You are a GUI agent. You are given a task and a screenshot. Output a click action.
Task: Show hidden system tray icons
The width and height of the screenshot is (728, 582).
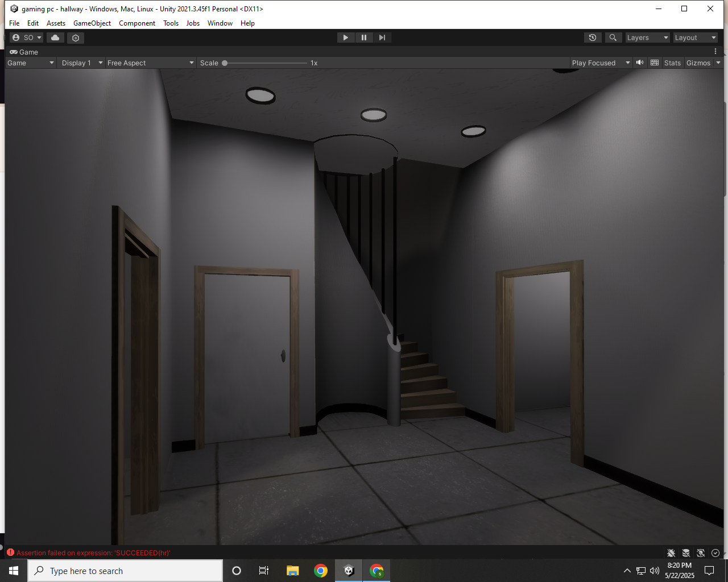click(x=627, y=571)
